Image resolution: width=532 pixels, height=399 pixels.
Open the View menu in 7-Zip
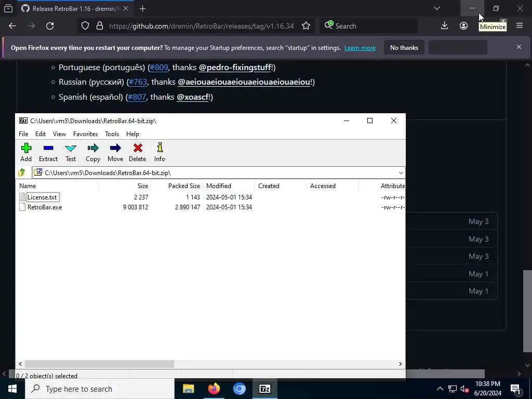coord(59,134)
